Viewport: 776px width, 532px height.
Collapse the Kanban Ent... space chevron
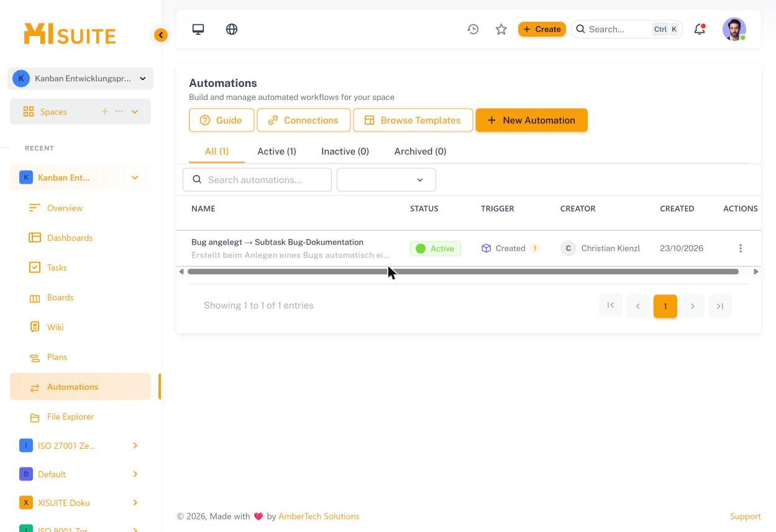135,178
